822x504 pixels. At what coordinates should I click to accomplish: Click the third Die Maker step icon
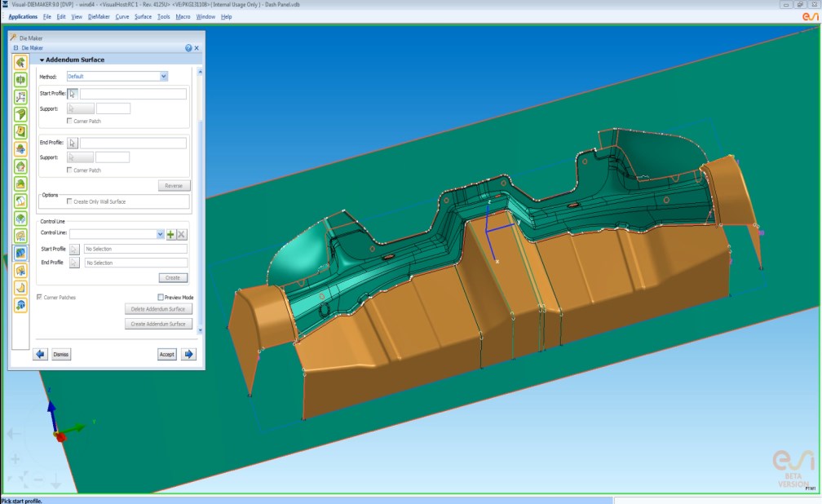20,97
